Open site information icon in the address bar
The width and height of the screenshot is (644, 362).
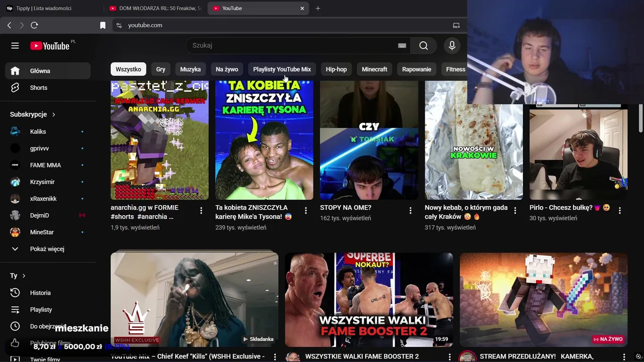[119, 25]
